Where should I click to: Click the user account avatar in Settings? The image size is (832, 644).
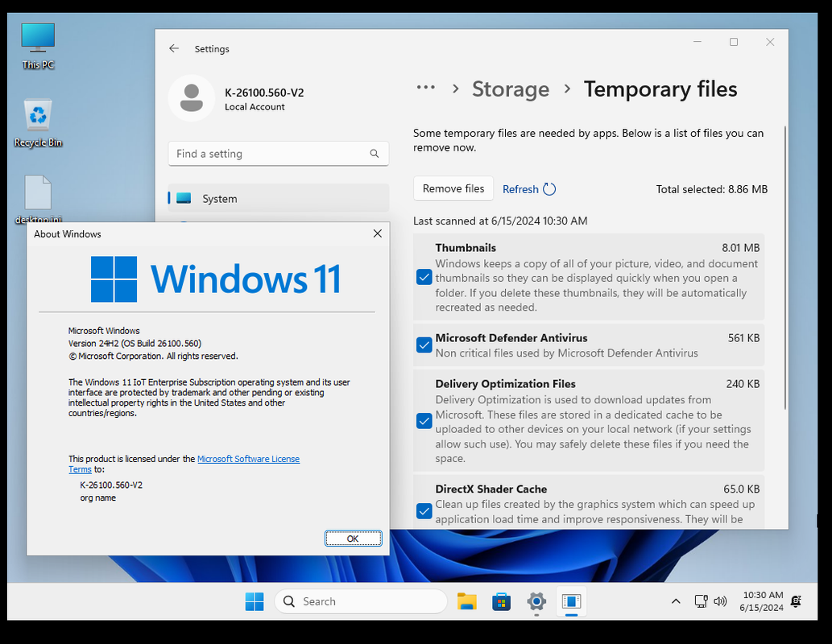[x=191, y=98]
